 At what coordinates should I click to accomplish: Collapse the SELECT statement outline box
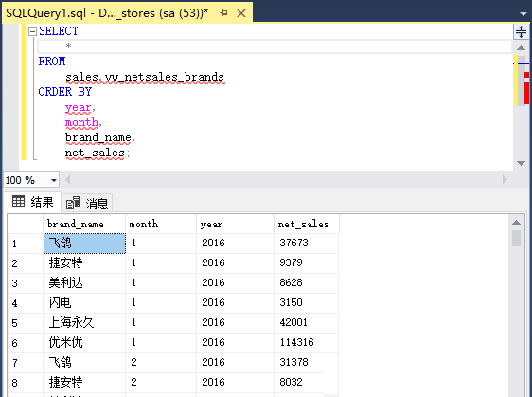[32, 31]
